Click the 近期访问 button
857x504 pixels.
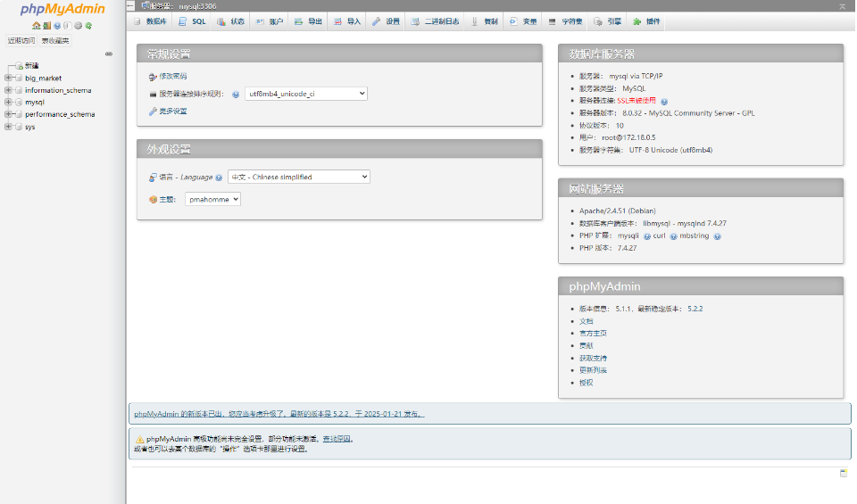pyautogui.click(x=21, y=40)
